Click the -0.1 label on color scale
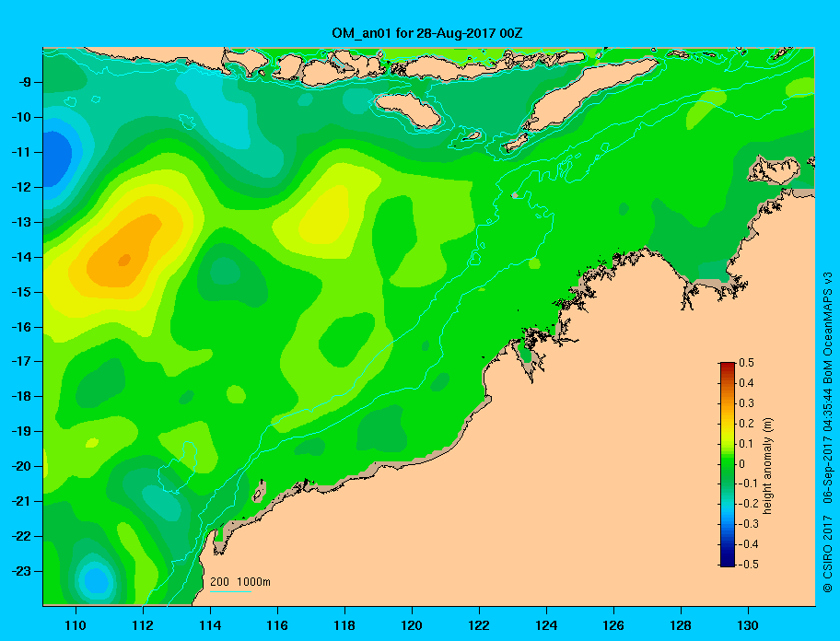Image resolution: width=840 pixels, height=641 pixels. [x=749, y=484]
